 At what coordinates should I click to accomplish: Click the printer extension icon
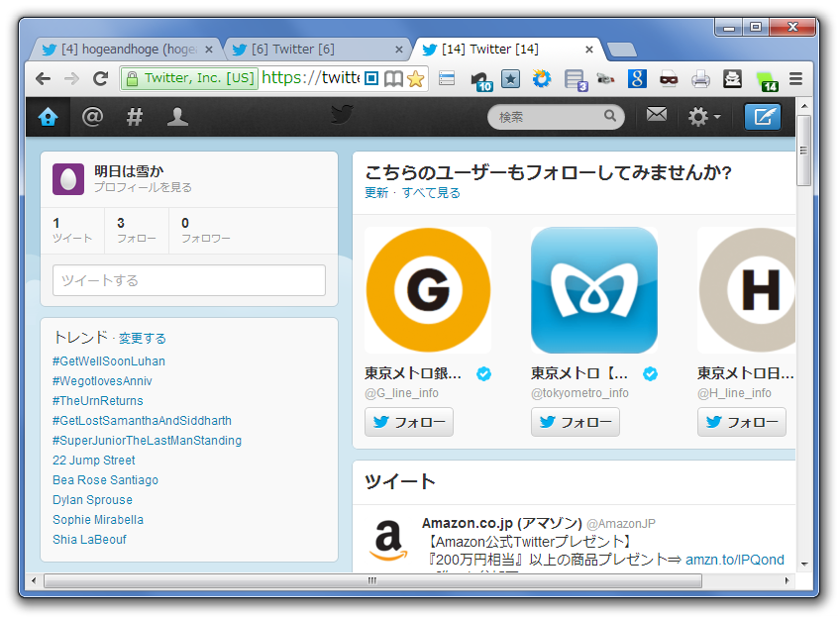(x=700, y=79)
